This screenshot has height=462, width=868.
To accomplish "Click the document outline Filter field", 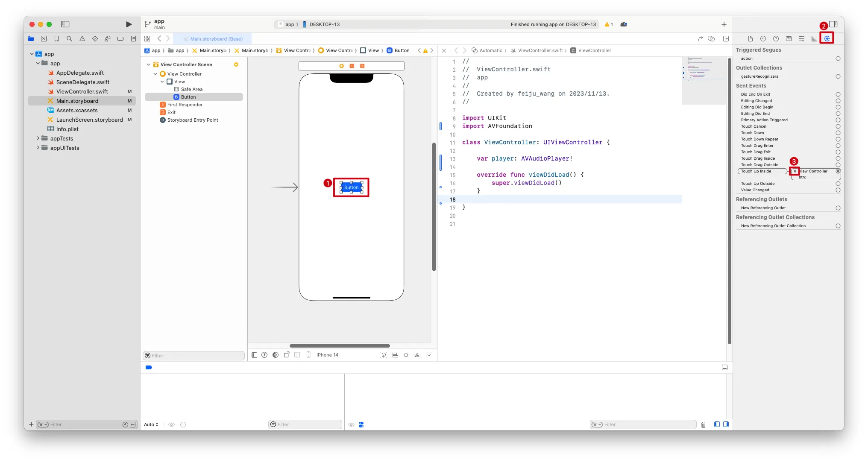I will click(194, 356).
